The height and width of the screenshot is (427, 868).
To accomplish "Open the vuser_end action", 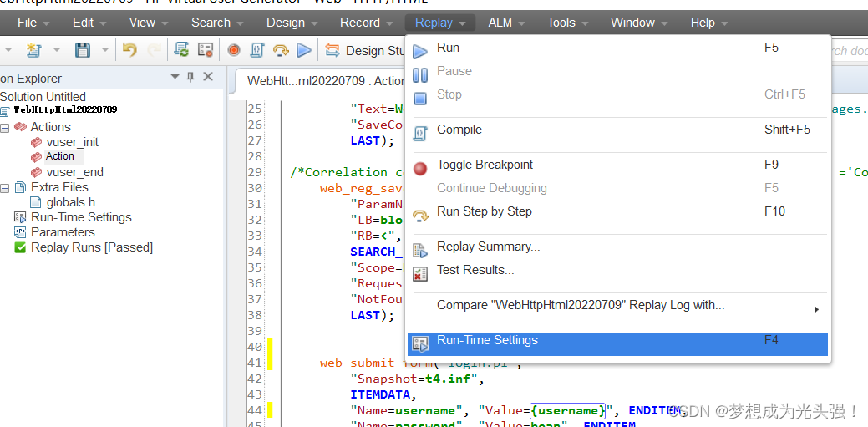I will 74,172.
